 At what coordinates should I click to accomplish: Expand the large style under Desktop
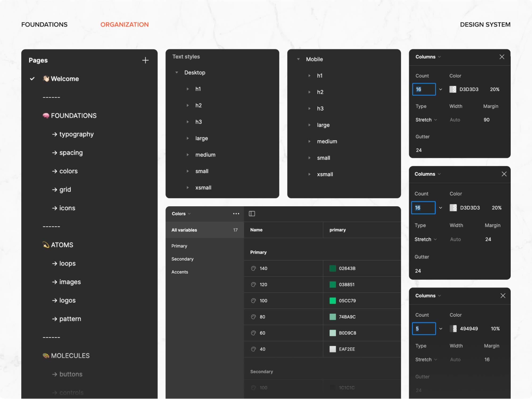188,138
